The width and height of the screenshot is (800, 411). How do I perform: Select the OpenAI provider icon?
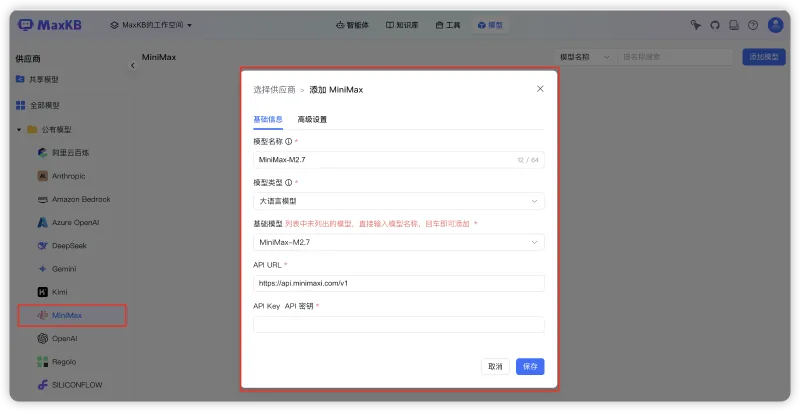pyautogui.click(x=43, y=339)
